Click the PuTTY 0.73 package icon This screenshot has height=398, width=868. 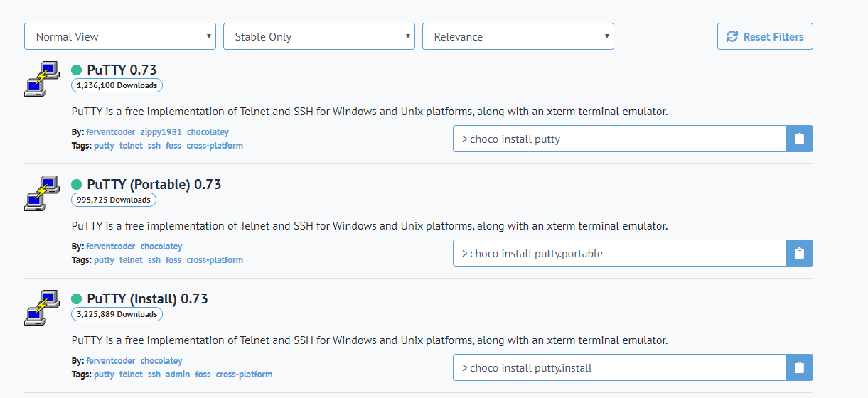click(x=42, y=79)
